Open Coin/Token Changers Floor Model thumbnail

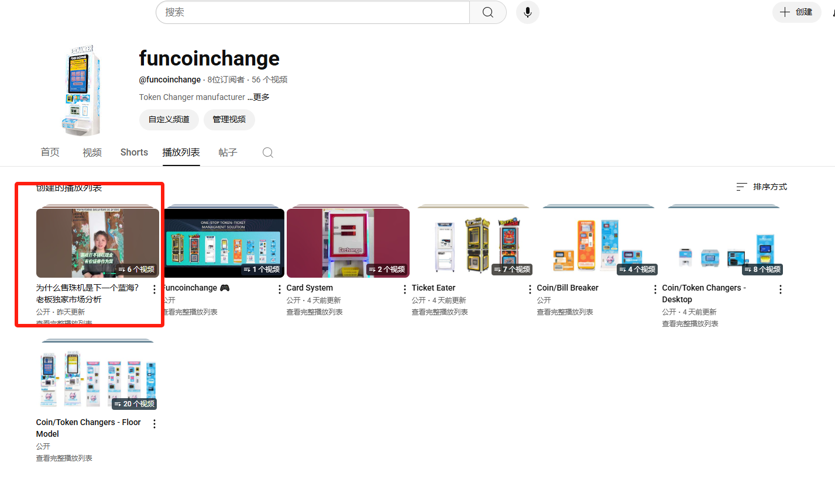pyautogui.click(x=98, y=378)
